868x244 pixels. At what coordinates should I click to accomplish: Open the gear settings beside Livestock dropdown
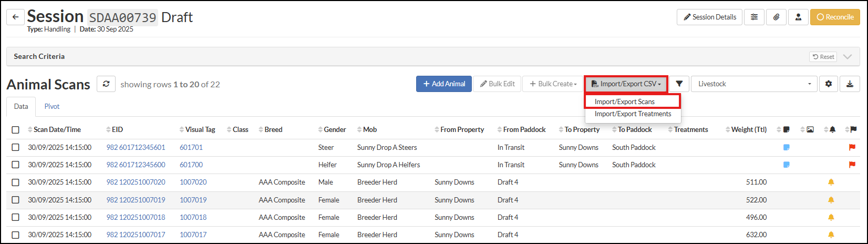(829, 84)
